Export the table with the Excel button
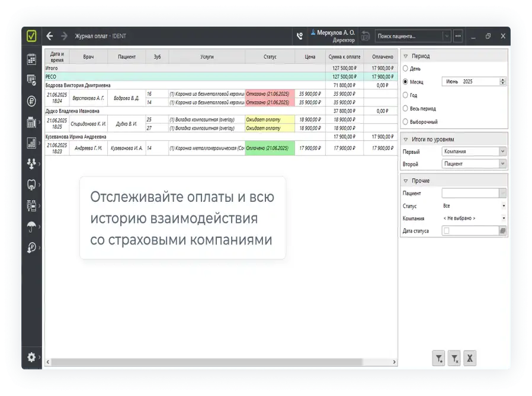 click(470, 358)
